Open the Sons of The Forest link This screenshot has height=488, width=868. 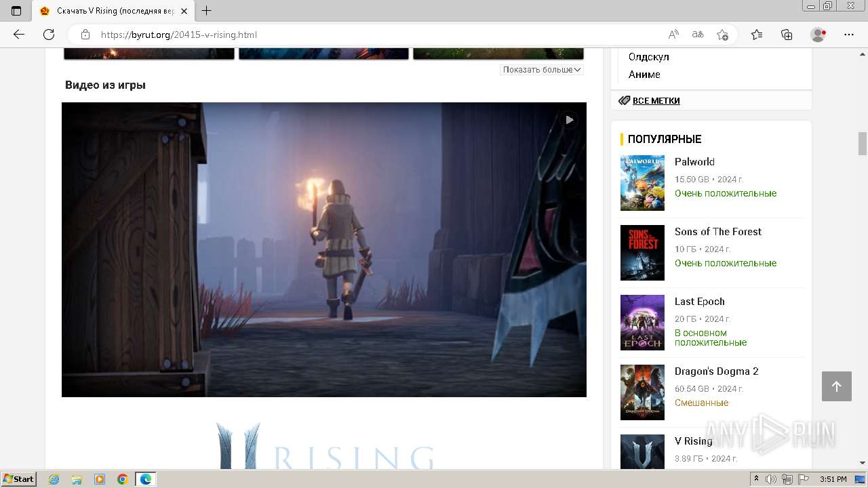[718, 231]
